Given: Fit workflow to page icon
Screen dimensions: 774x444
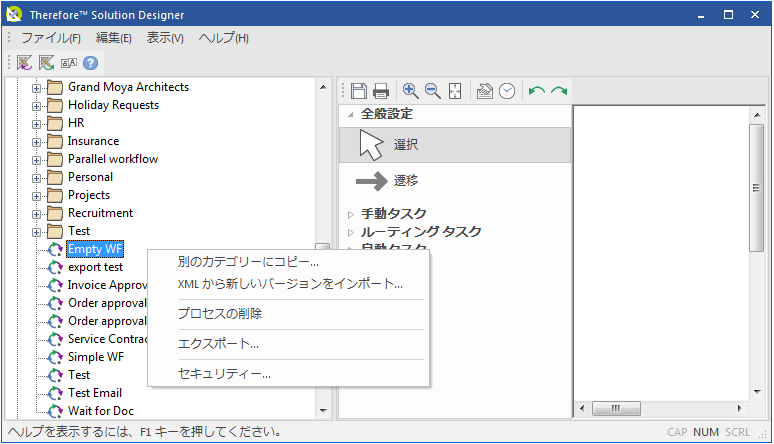Looking at the screenshot, I should tap(455, 91).
